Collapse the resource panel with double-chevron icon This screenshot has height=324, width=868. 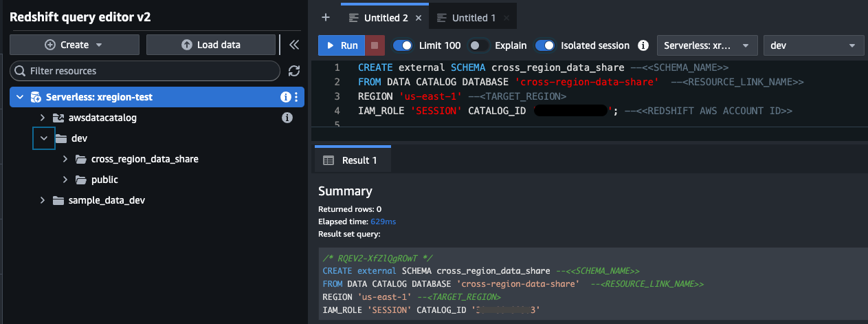click(294, 45)
